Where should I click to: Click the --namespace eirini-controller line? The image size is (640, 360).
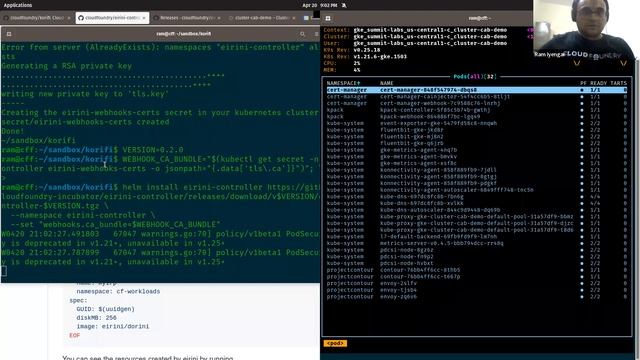83,215
